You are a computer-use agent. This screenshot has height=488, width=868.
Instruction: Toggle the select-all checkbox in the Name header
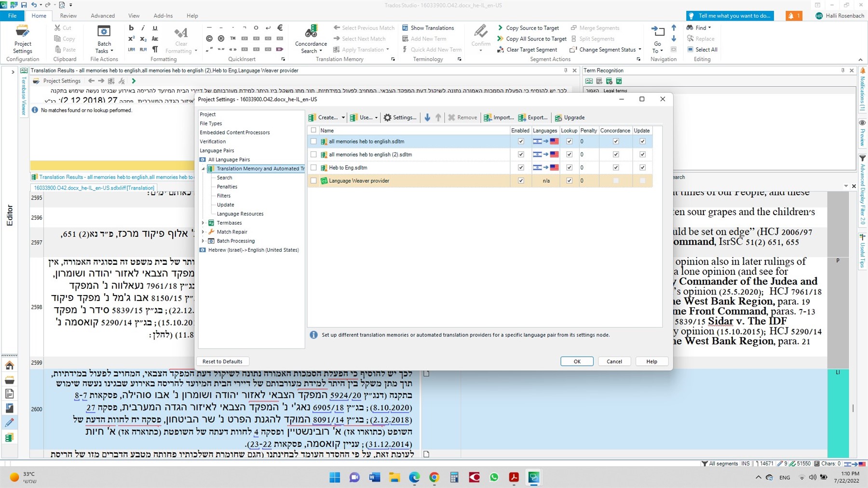[x=314, y=130]
